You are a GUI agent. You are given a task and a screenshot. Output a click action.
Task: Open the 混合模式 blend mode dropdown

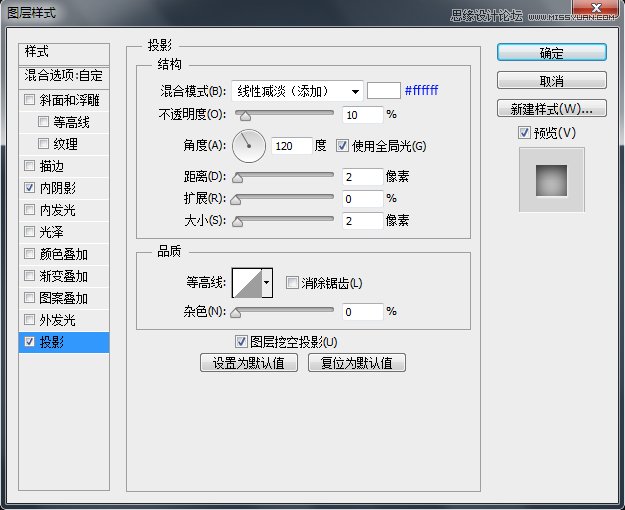point(297,91)
